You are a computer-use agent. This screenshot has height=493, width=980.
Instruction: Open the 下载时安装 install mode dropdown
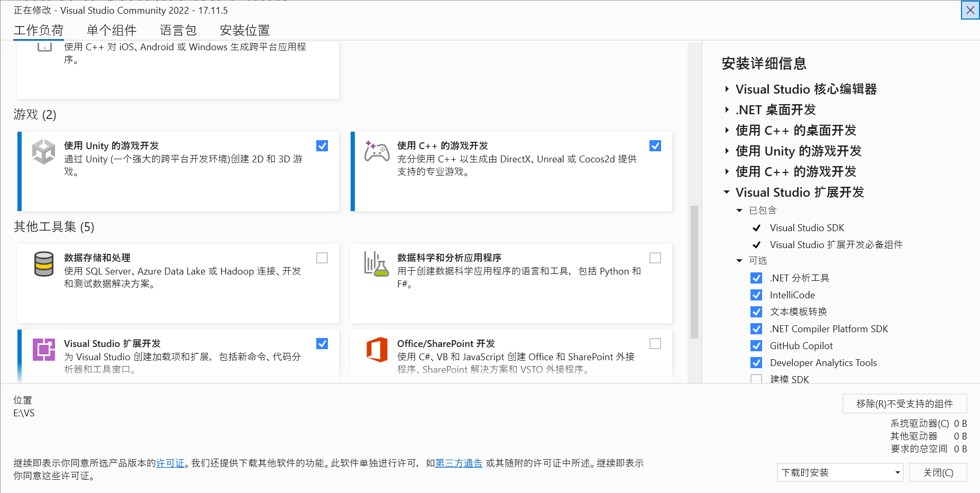pyautogui.click(x=840, y=472)
